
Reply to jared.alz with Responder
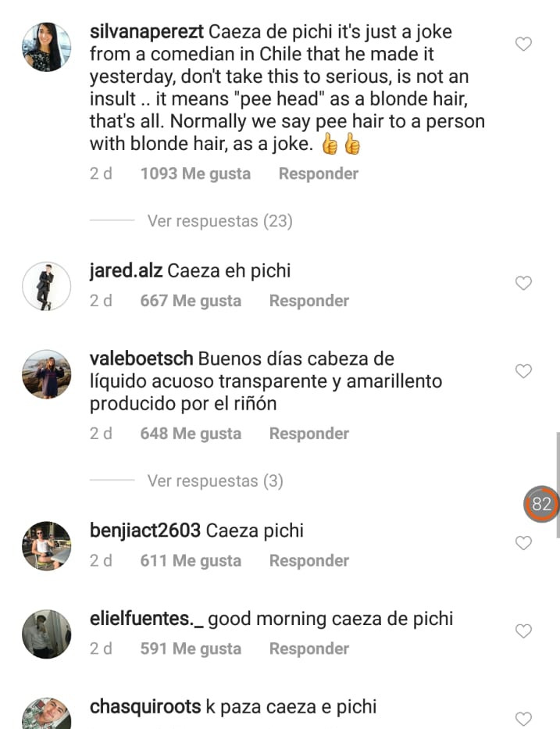309,300
